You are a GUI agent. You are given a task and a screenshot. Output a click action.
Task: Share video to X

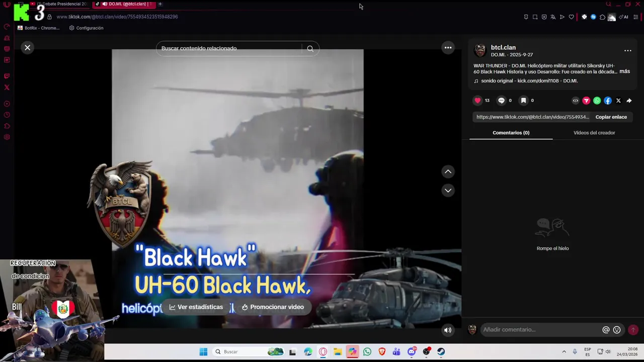click(618, 101)
